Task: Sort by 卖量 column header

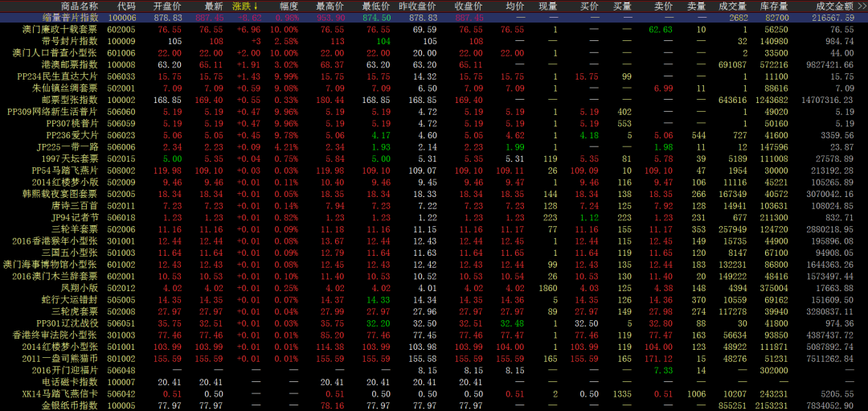Action: [696, 6]
